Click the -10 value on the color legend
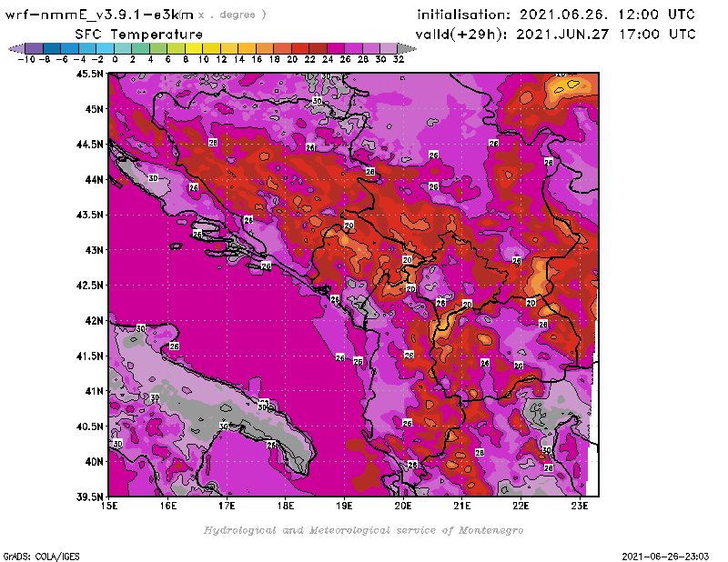The image size is (728, 562). (x=25, y=60)
